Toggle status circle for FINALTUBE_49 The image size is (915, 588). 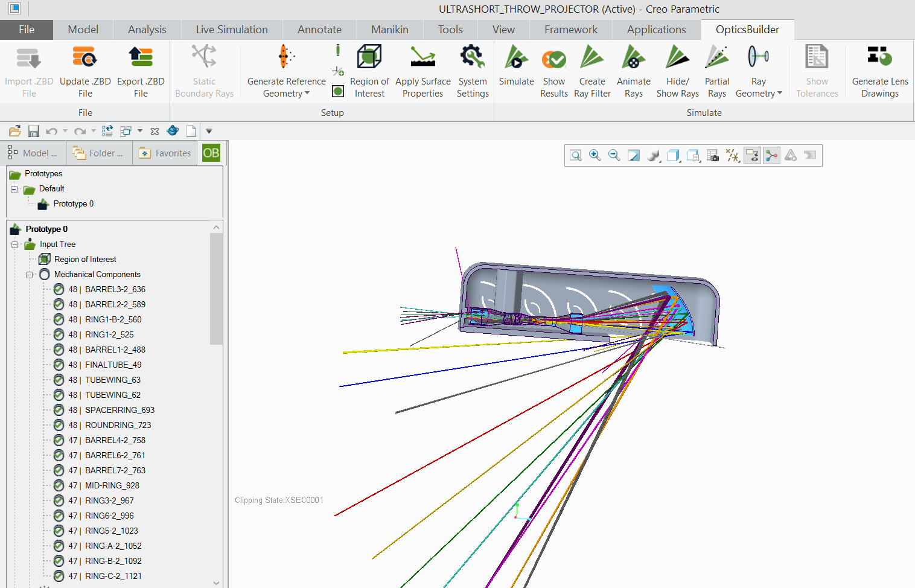pos(59,365)
